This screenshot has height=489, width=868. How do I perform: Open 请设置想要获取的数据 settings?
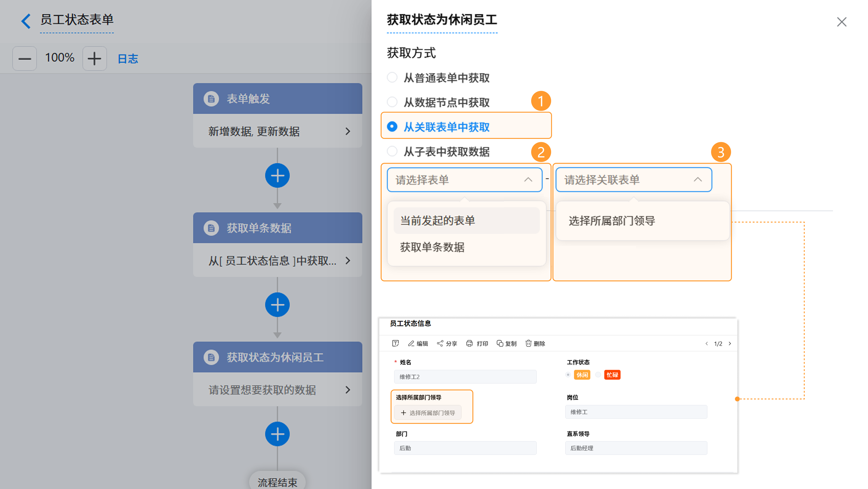(277, 389)
